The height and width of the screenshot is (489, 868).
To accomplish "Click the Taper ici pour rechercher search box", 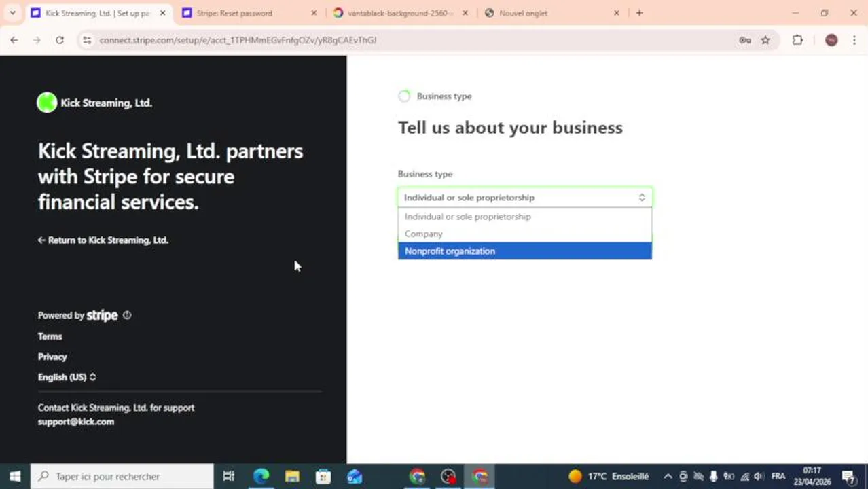I will point(122,476).
